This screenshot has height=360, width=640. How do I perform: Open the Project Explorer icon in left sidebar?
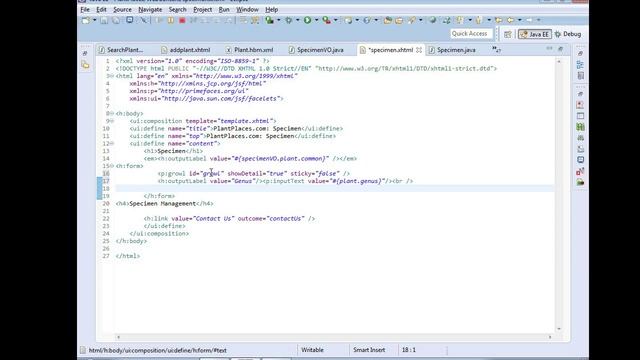(x=85, y=65)
